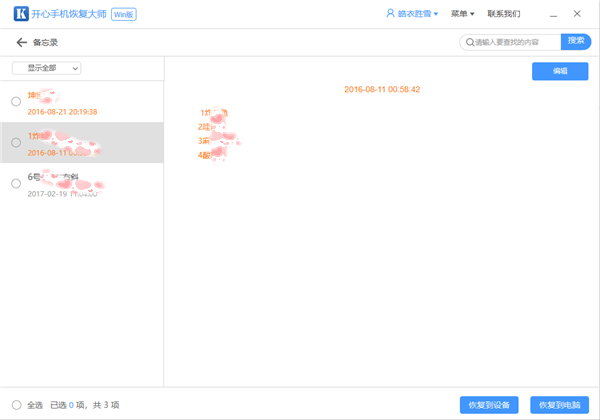Click the Win版 badge

124,15
